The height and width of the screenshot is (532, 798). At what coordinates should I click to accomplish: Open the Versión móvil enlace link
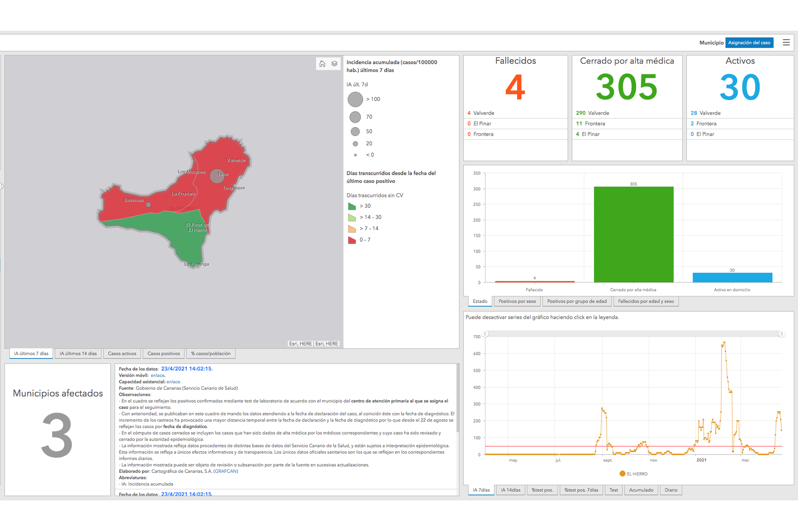(x=157, y=375)
